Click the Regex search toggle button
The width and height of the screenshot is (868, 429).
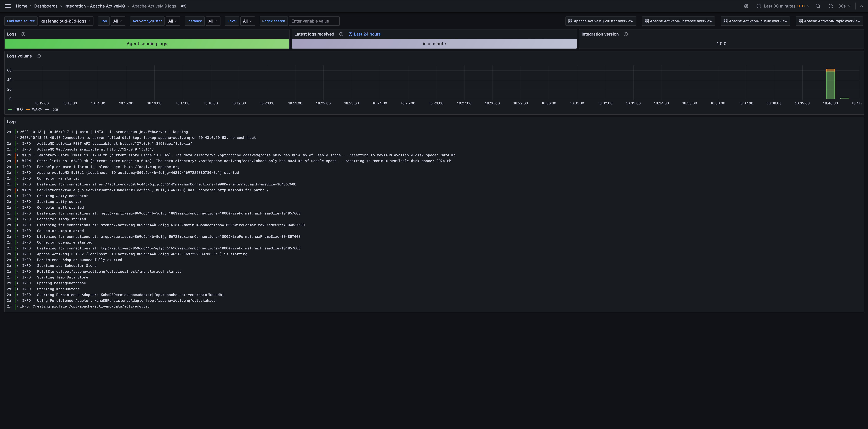[x=273, y=21]
